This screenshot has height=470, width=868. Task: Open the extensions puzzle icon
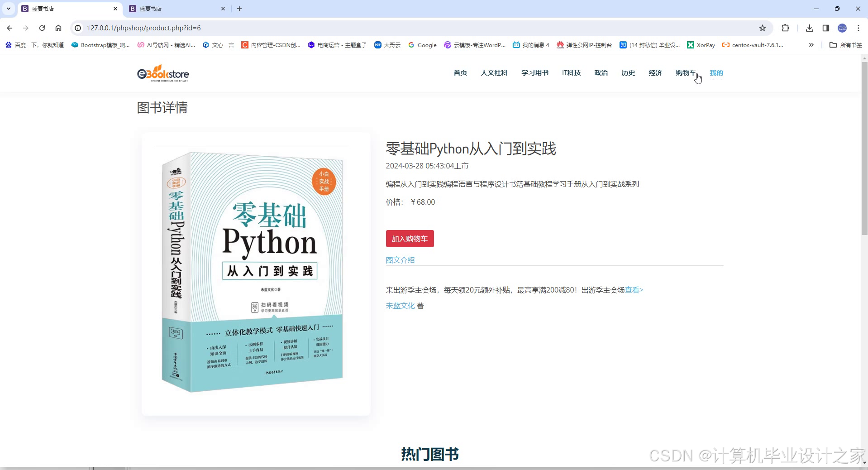785,28
